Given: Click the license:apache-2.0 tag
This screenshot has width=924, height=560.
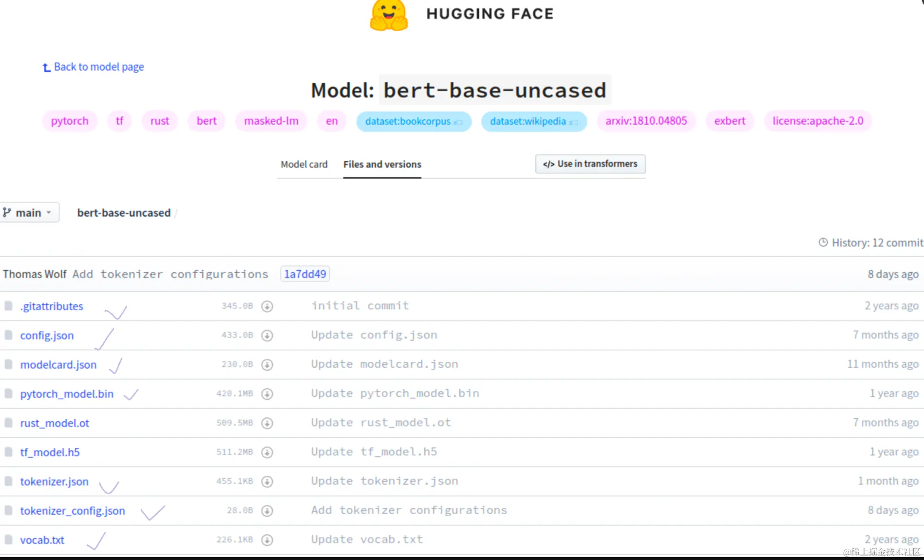Looking at the screenshot, I should click(x=818, y=121).
